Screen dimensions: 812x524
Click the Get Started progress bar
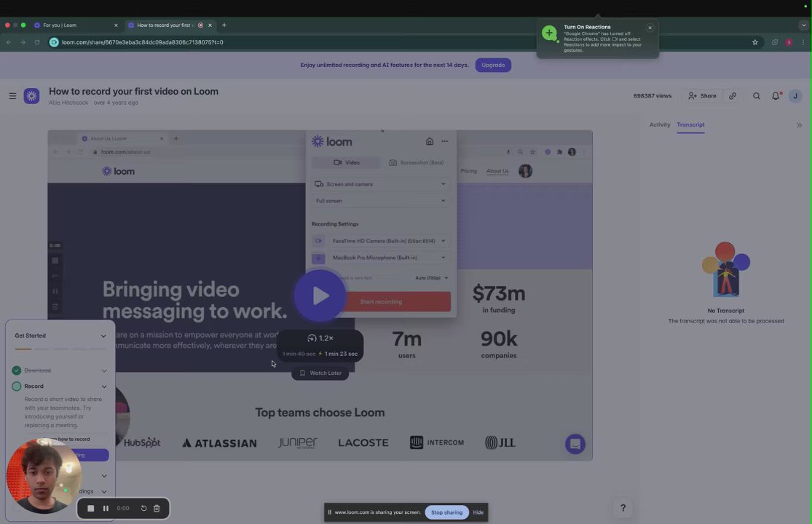coord(60,349)
